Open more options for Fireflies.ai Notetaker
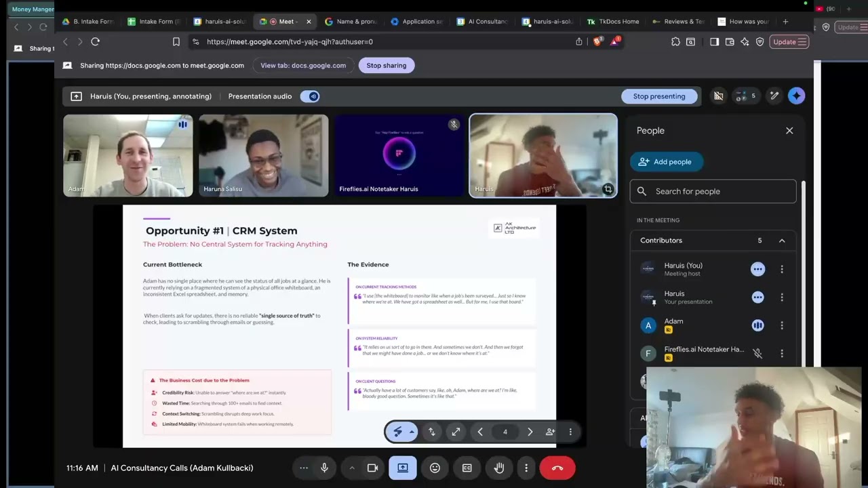The image size is (868, 488). pyautogui.click(x=782, y=353)
